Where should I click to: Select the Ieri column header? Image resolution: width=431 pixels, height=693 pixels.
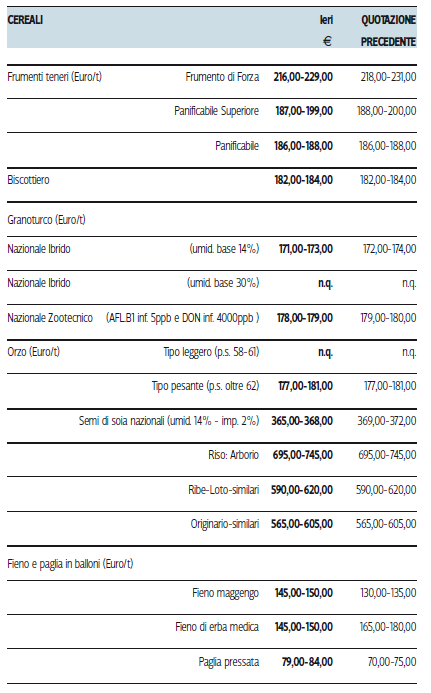pos(326,20)
